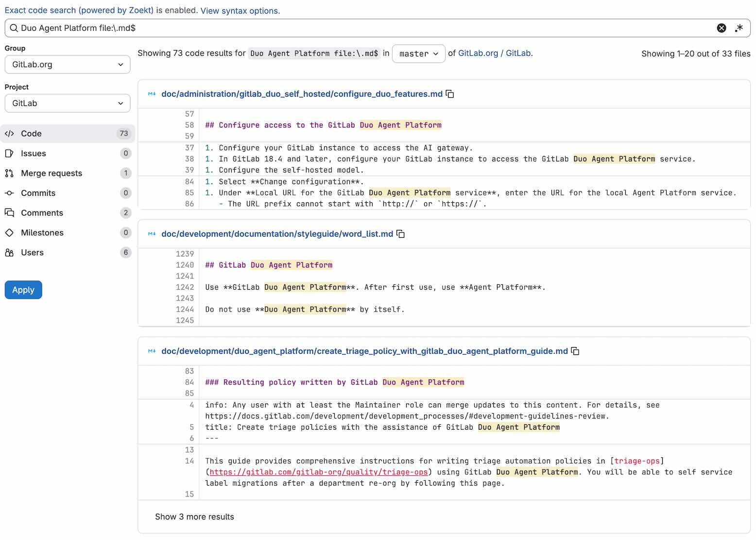Expand Show 3 more results

(x=194, y=517)
